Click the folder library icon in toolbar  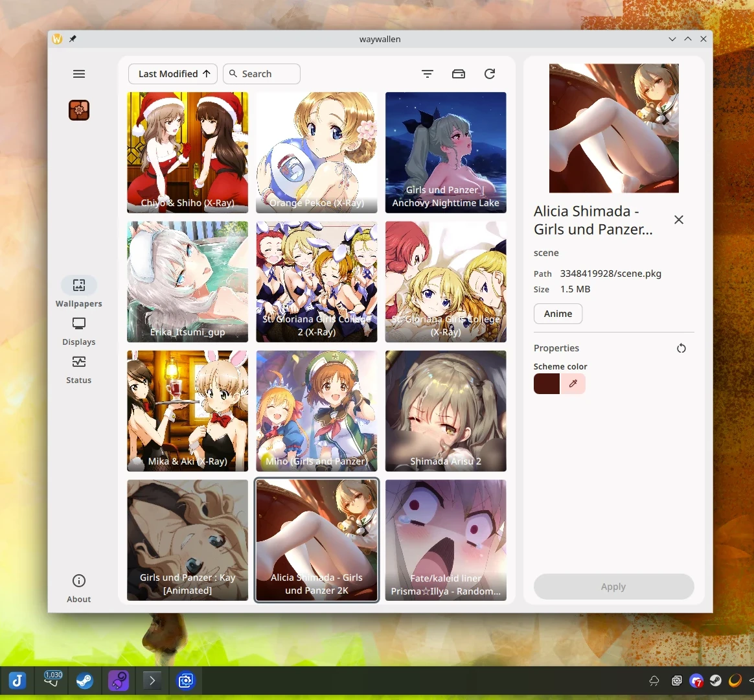459,74
